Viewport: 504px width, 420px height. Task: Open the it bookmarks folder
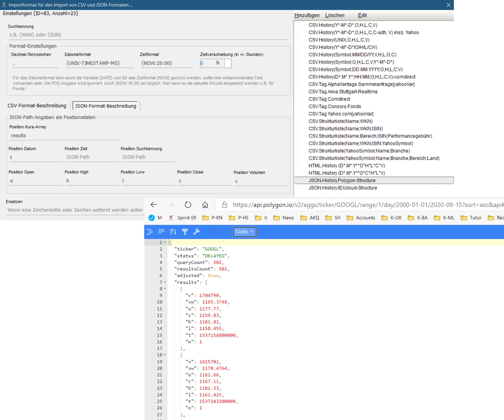point(261,218)
